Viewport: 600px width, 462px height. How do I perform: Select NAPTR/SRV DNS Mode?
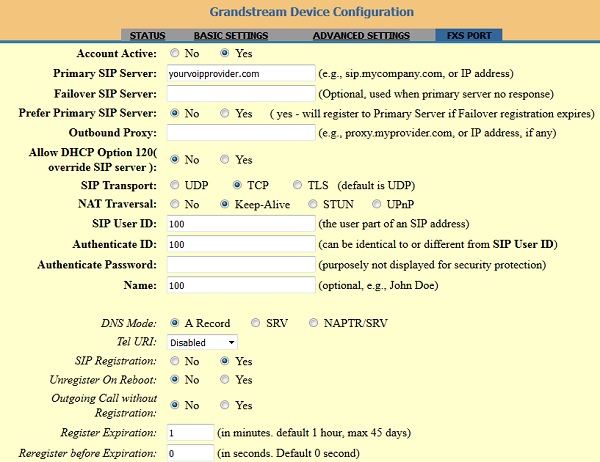click(313, 323)
